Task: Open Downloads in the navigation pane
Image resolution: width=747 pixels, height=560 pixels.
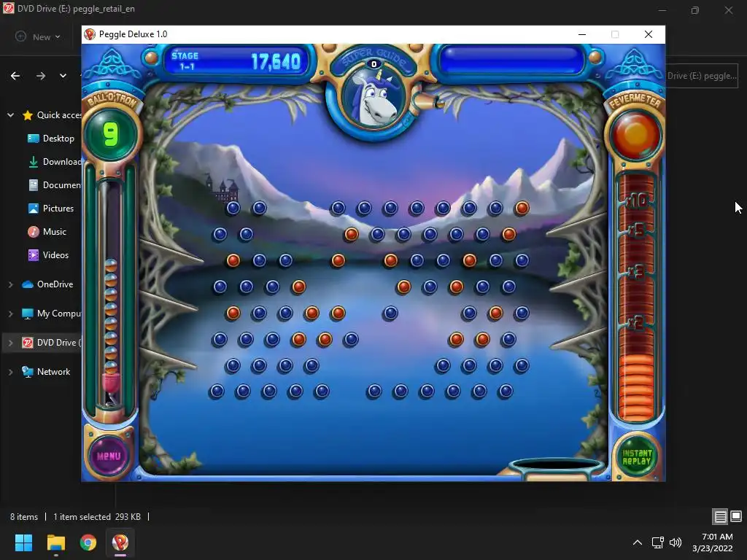Action: click(53, 162)
